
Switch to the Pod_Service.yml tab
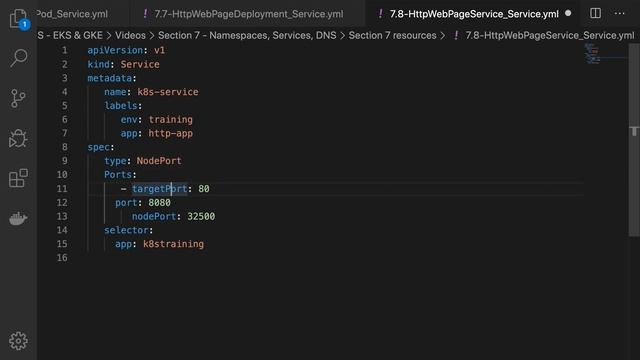72,14
